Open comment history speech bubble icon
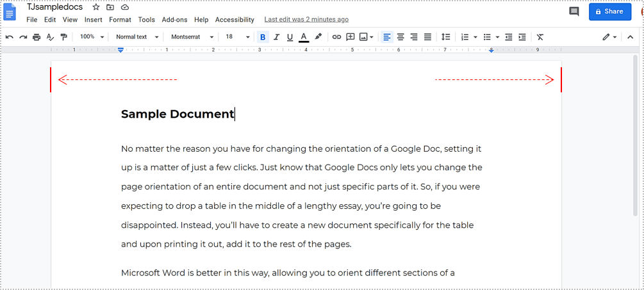This screenshot has height=290, width=644. [x=574, y=12]
